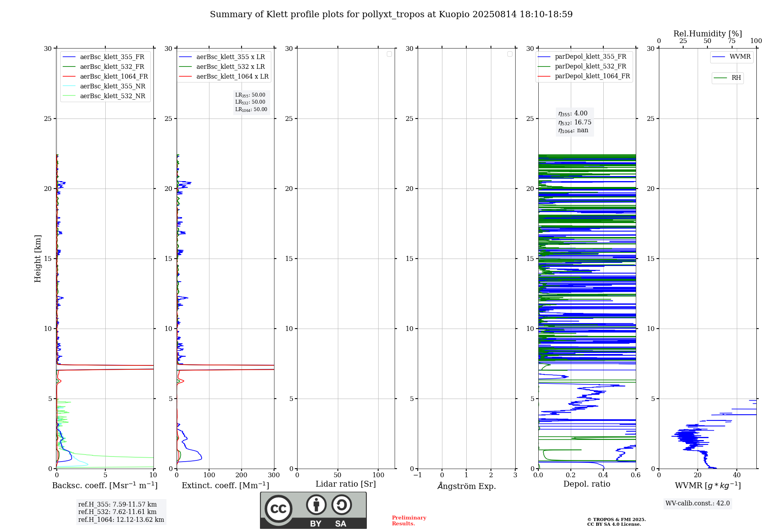
Task: Click the Lidar ratio [Sr] axis label
Action: (x=346, y=484)
